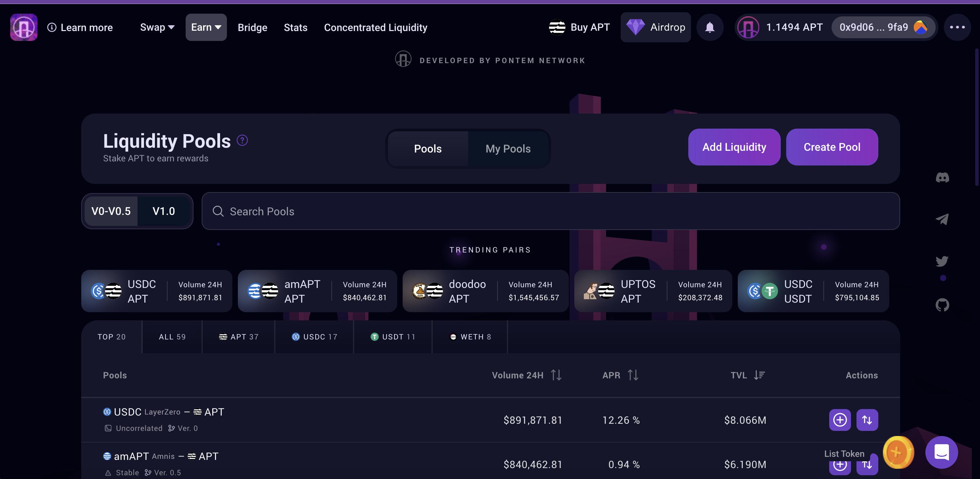Select the ALL 59 pools tab
This screenshot has width=980, height=479.
tap(172, 337)
